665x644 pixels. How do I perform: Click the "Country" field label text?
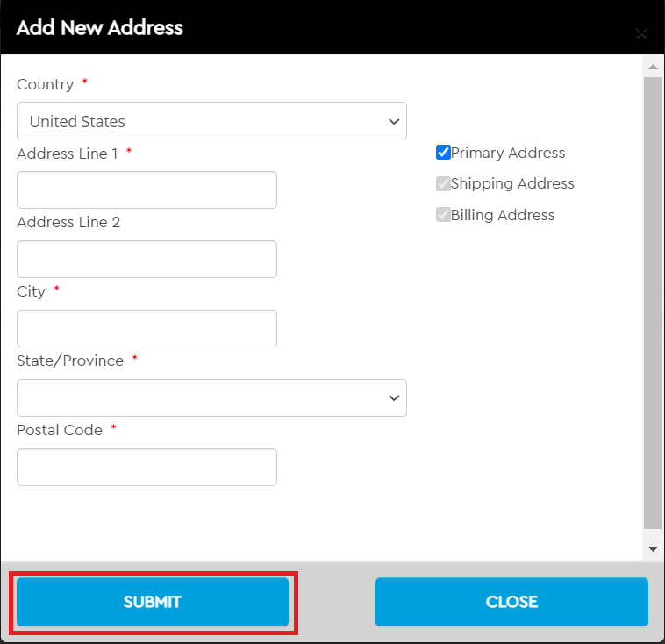coord(46,84)
